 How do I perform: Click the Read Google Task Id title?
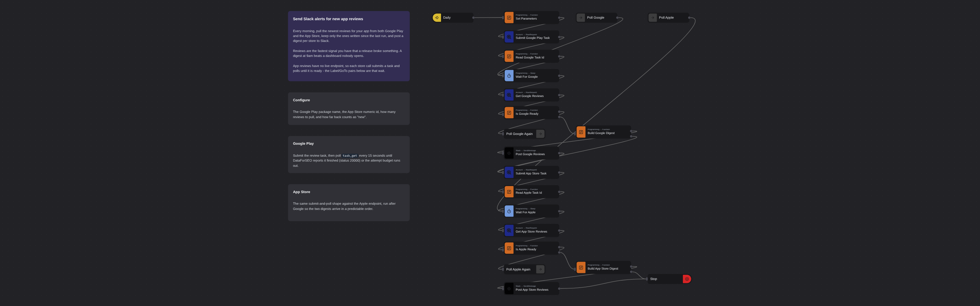click(x=530, y=58)
